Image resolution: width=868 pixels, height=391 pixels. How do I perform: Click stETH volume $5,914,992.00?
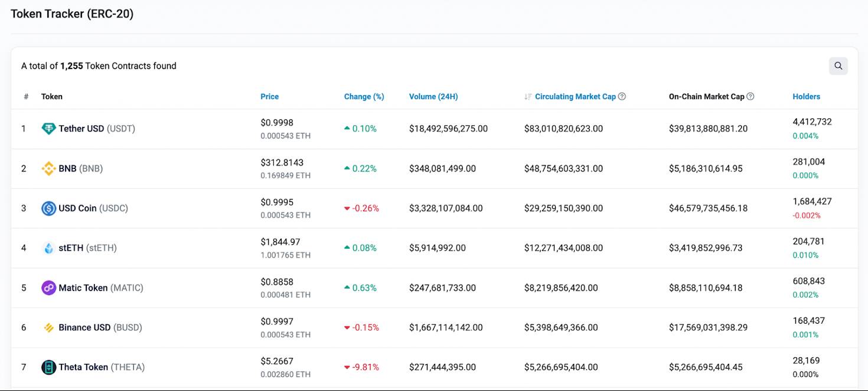438,248
